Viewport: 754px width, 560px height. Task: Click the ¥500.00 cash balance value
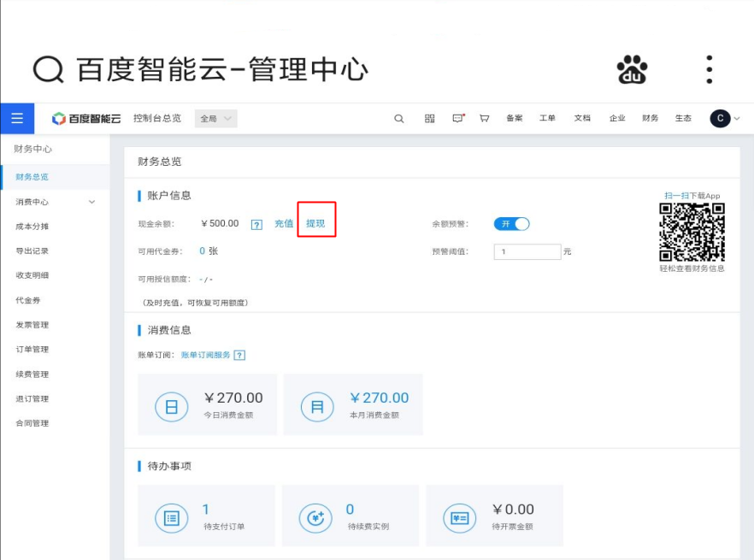pos(220,224)
